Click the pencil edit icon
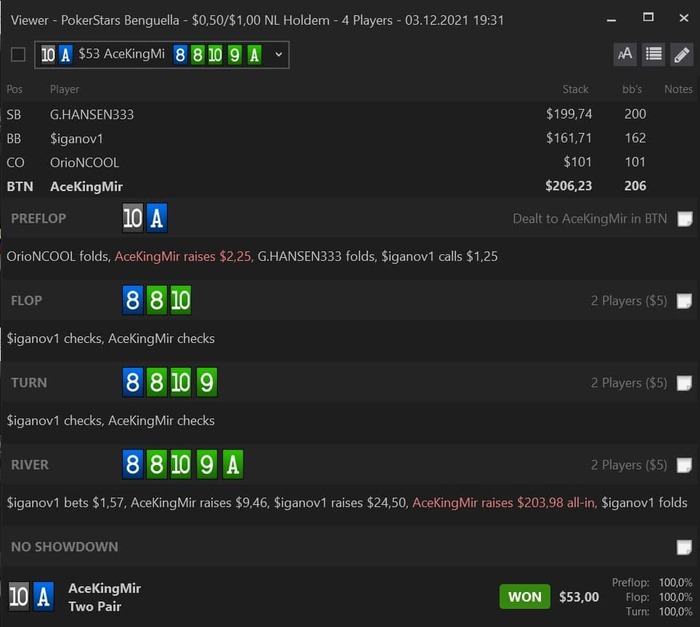Screen dimensions: 700x627 (682, 54)
